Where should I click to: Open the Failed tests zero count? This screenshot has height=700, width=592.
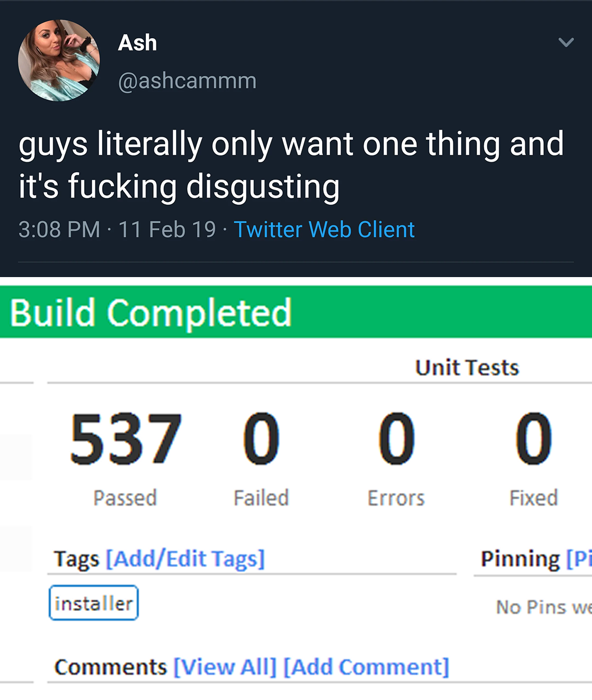pyautogui.click(x=261, y=439)
